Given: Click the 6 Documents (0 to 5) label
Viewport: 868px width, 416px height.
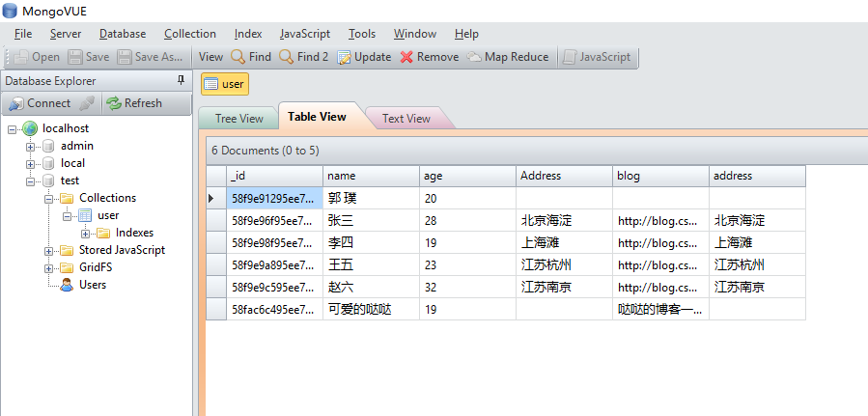Looking at the screenshot, I should (266, 151).
